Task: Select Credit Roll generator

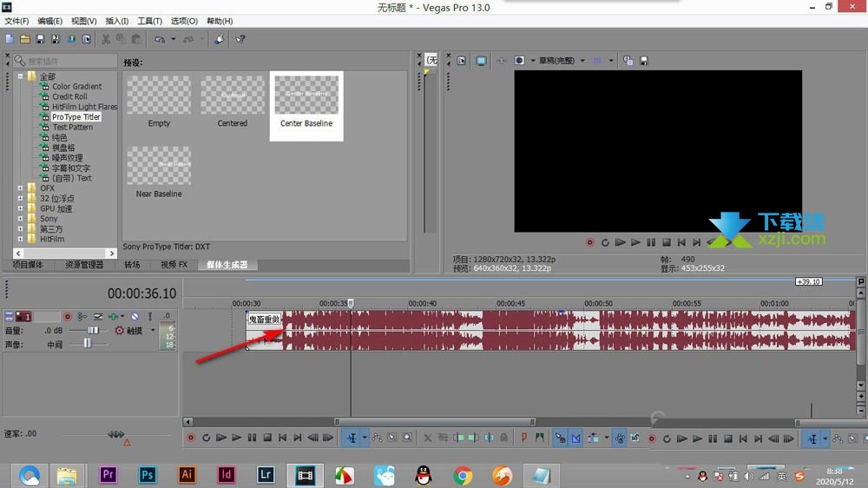Action: [69, 96]
